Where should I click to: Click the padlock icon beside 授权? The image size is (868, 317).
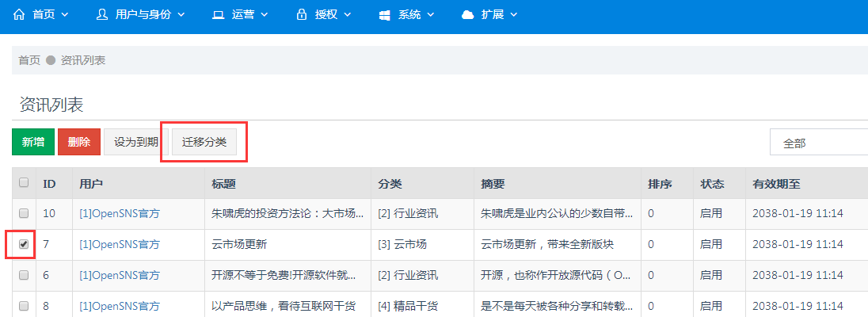tap(302, 15)
